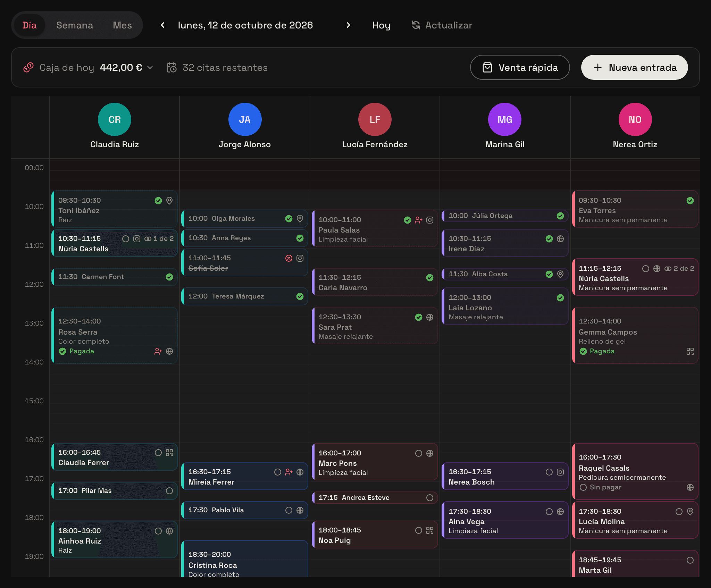Open Venta rápida
The image size is (711, 588).
click(x=520, y=67)
